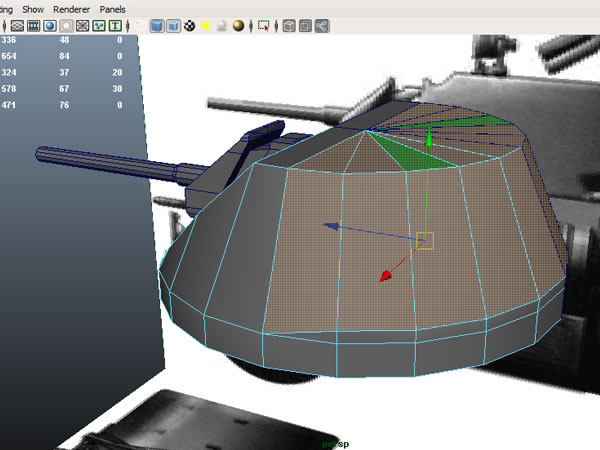This screenshot has height=450, width=600.
Task: Toggle the Film Gate display
Action: coord(32,25)
